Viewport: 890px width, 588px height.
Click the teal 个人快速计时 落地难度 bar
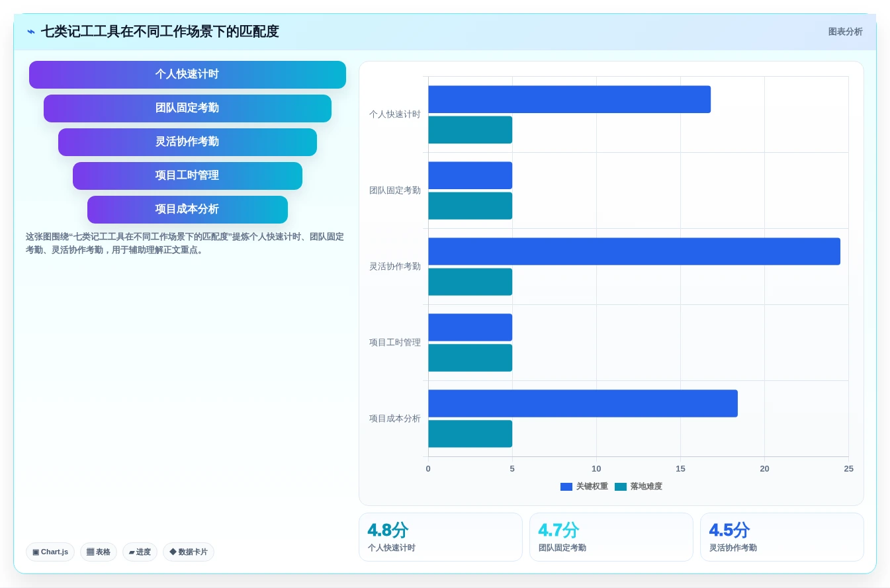click(470, 130)
